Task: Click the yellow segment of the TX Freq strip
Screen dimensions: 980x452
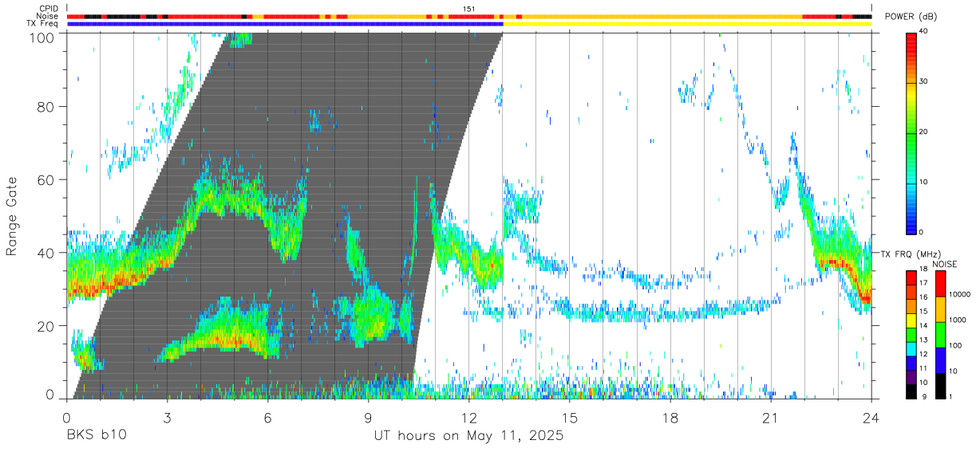Action: [x=687, y=24]
